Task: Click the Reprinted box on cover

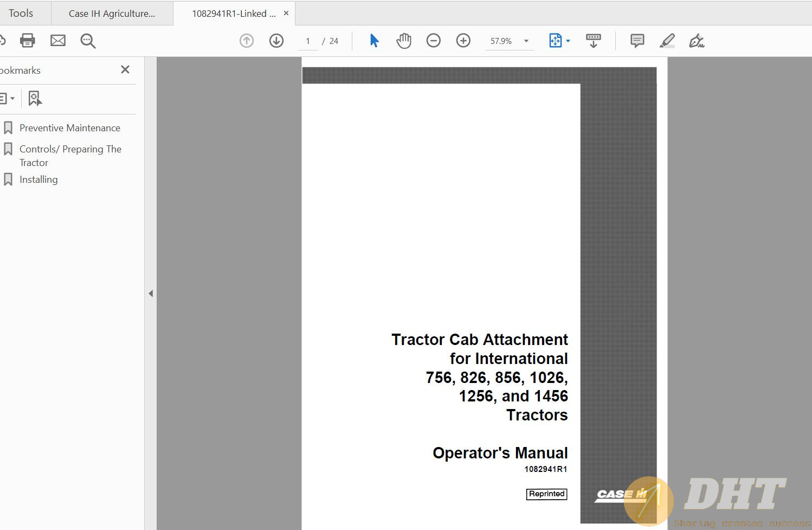Action: click(x=546, y=494)
